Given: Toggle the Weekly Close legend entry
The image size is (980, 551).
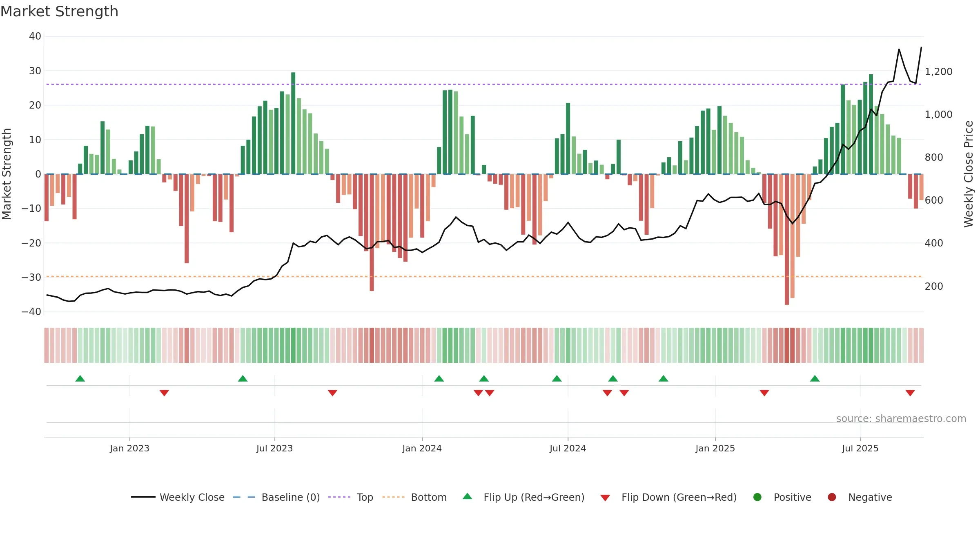Looking at the screenshot, I should pyautogui.click(x=178, y=497).
